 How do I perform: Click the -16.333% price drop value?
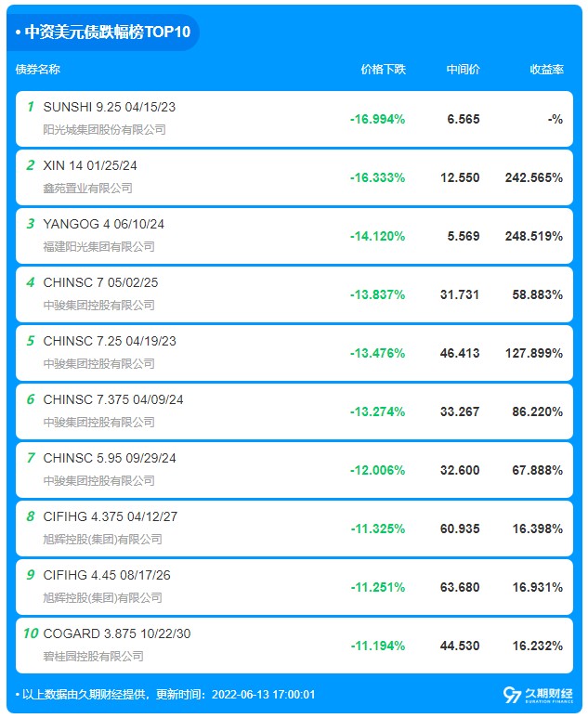coord(378,177)
